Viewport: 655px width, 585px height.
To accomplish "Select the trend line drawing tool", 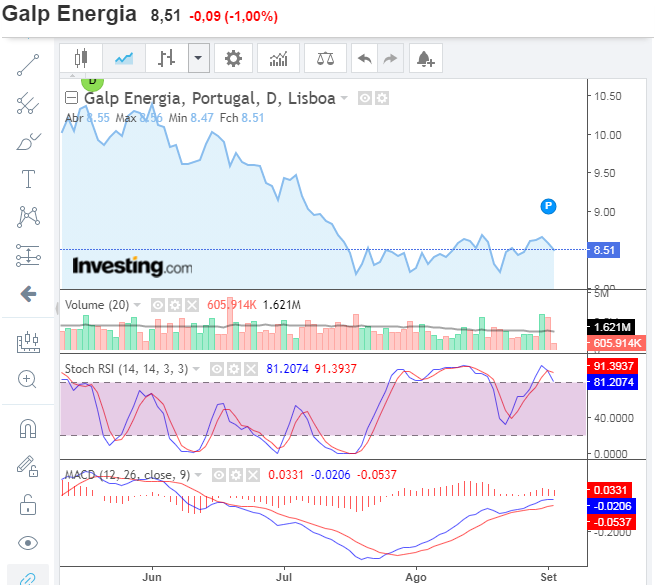I will point(28,65).
